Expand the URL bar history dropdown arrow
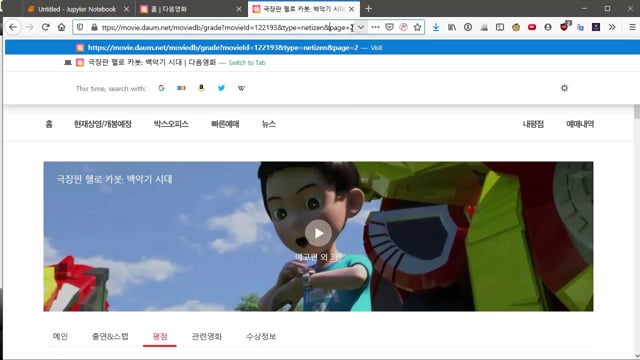The width and height of the screenshot is (640, 360). tap(361, 27)
